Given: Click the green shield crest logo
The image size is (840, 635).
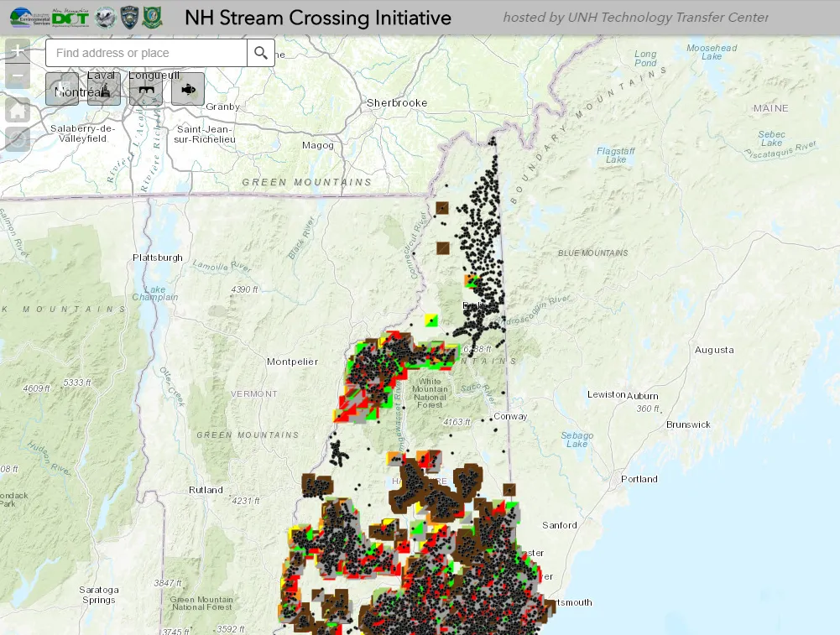Looking at the screenshot, I should coord(152,18).
